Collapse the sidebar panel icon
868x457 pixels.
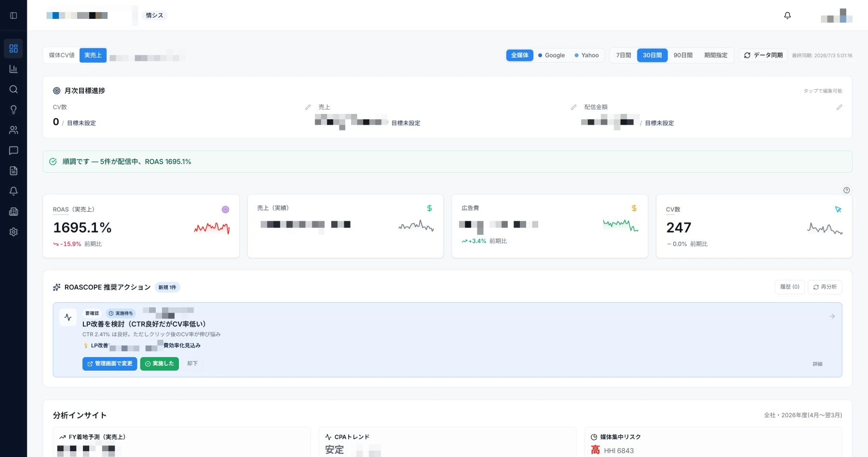[x=14, y=15]
